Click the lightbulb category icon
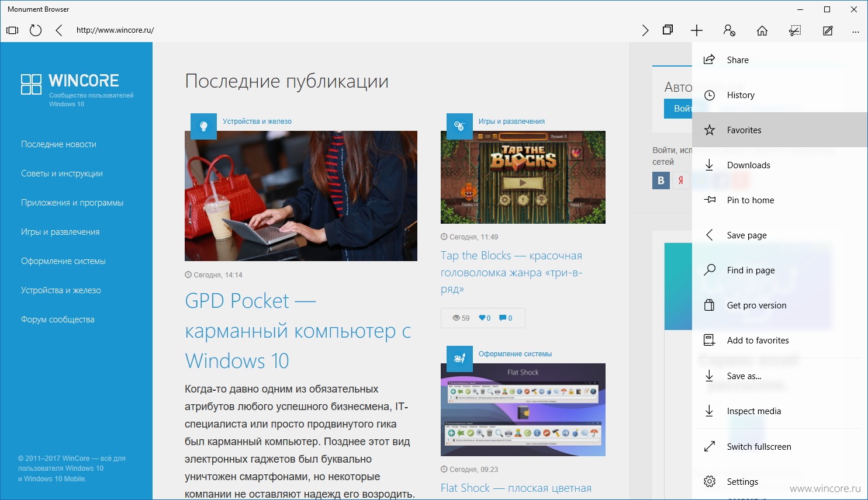 click(203, 126)
